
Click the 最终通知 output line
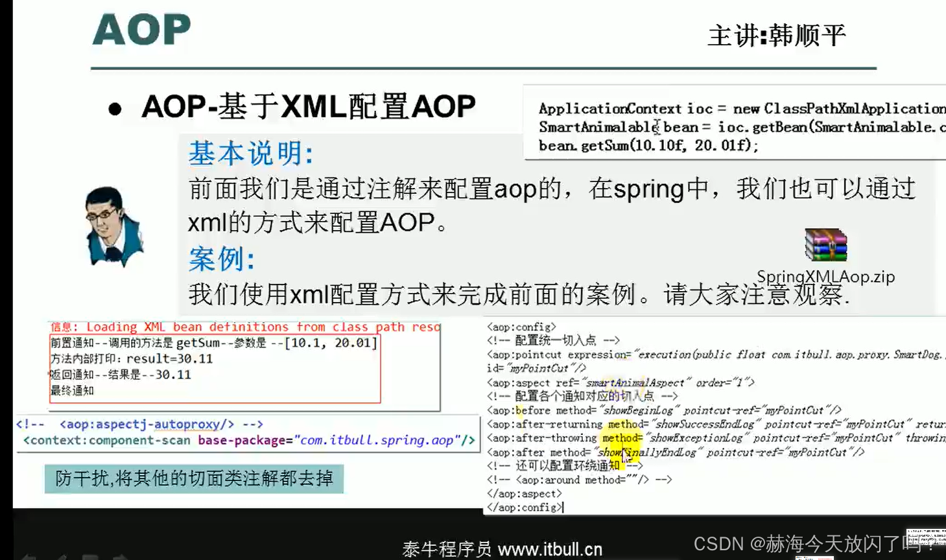pyautogui.click(x=72, y=391)
